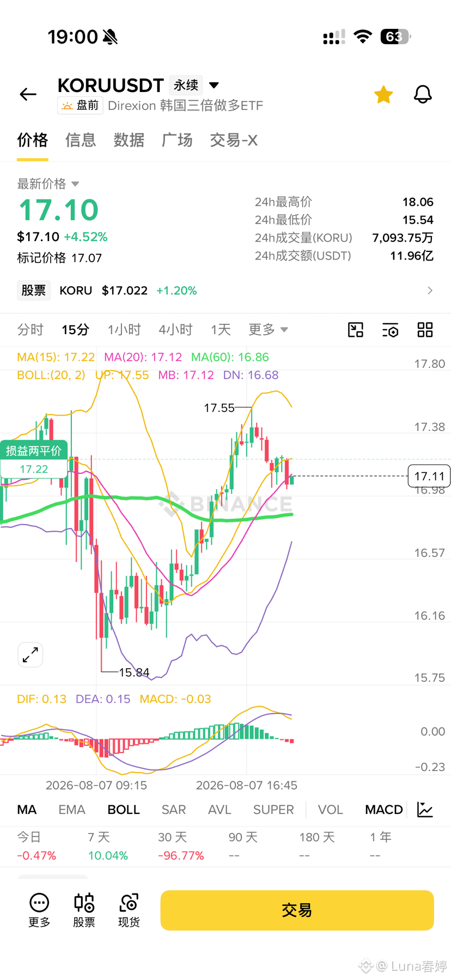Select the 1小时 chart interval

click(x=124, y=330)
